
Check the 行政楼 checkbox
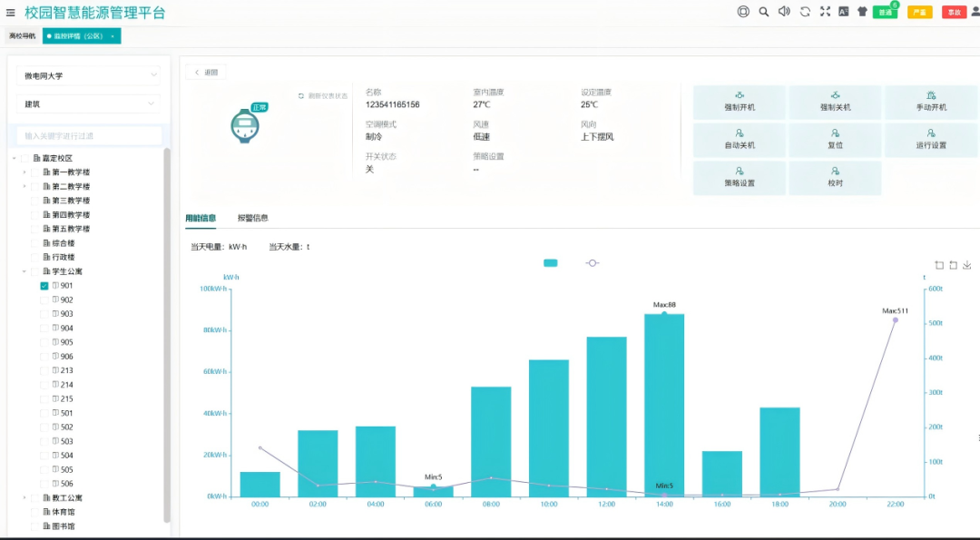[x=35, y=257]
